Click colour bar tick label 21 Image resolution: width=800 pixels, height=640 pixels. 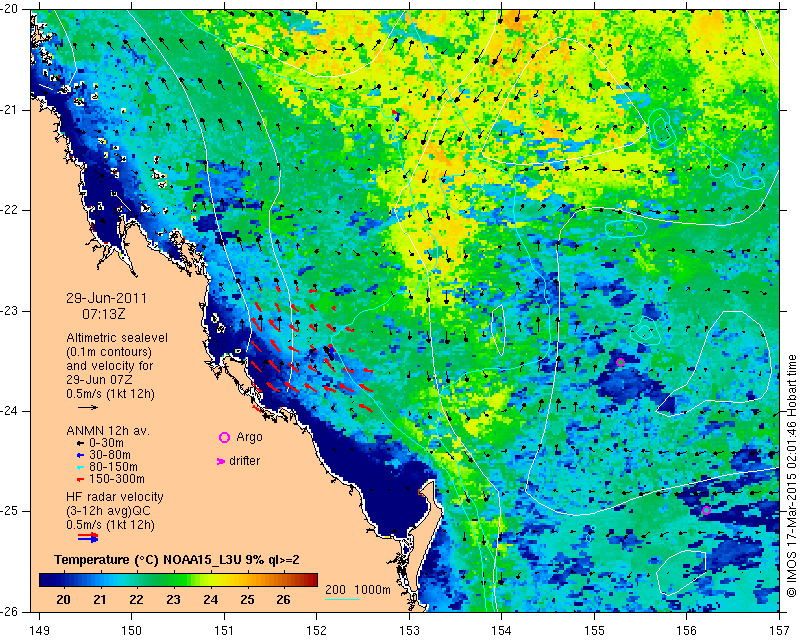click(99, 599)
